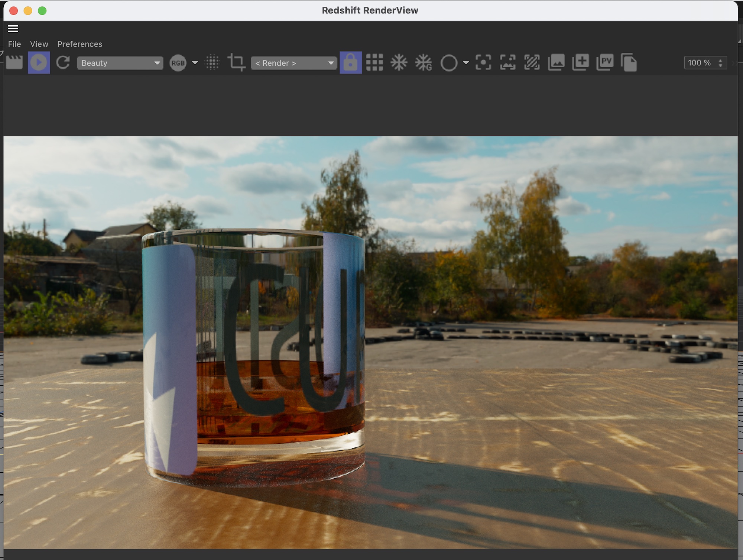Toggle the IPR play button

[x=39, y=62]
